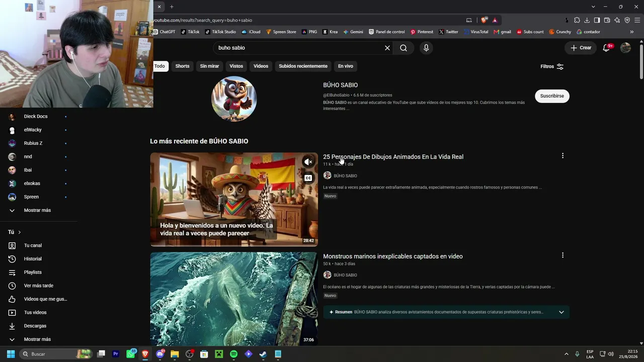Open the Brave Wallet icon
644x362 pixels.
click(607, 20)
